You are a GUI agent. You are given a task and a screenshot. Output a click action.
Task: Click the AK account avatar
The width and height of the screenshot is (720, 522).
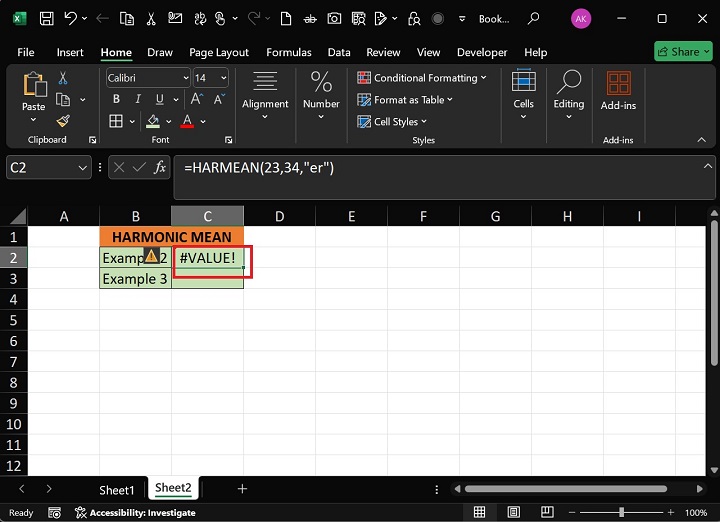[581, 19]
